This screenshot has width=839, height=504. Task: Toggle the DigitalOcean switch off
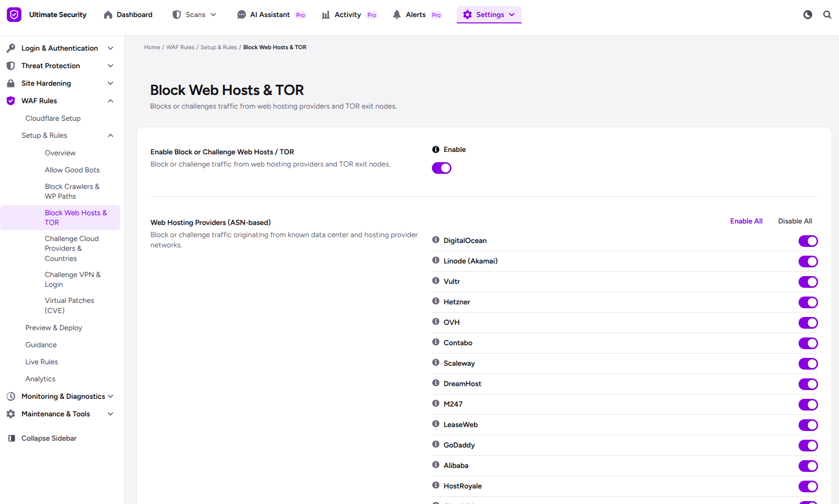point(808,241)
